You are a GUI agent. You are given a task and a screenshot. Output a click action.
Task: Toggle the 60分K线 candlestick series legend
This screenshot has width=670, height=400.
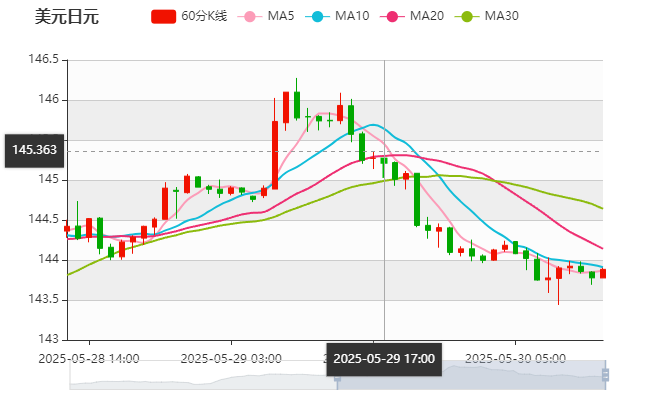coord(189,17)
